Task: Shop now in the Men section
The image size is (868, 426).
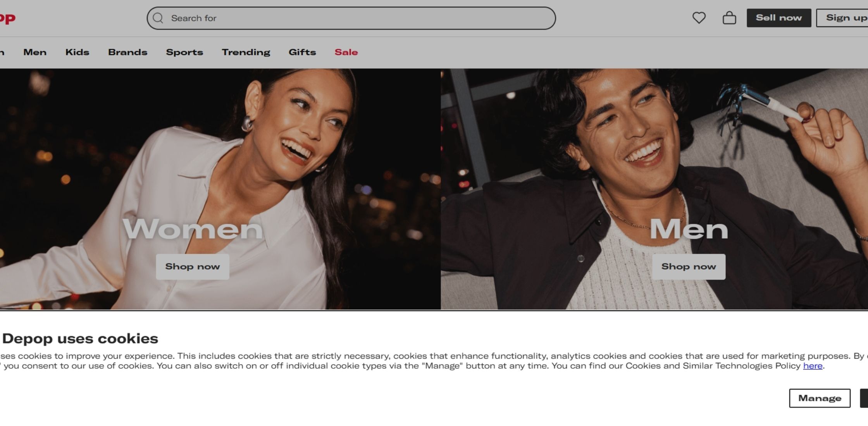Action: pyautogui.click(x=688, y=266)
